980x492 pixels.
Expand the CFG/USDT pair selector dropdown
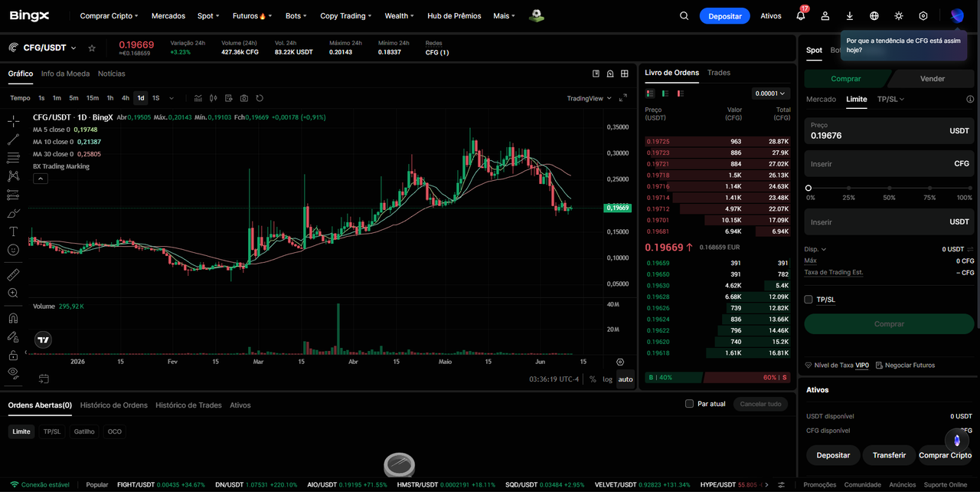coord(73,48)
